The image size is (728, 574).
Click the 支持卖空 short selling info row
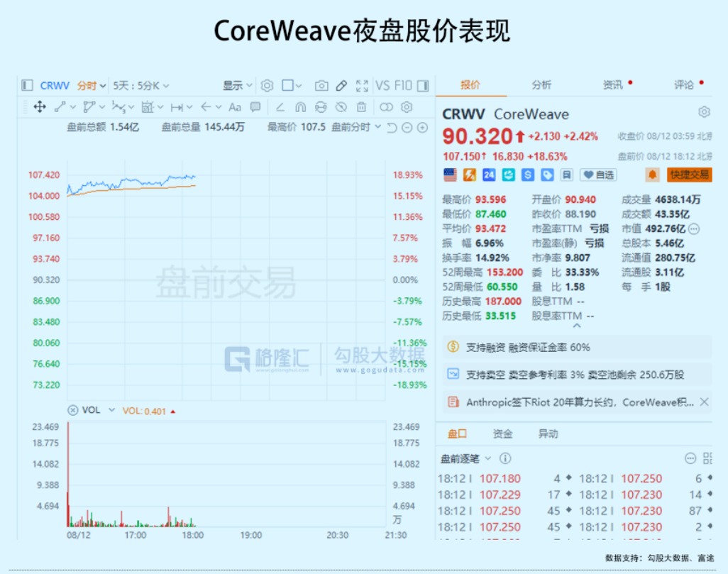(577, 375)
